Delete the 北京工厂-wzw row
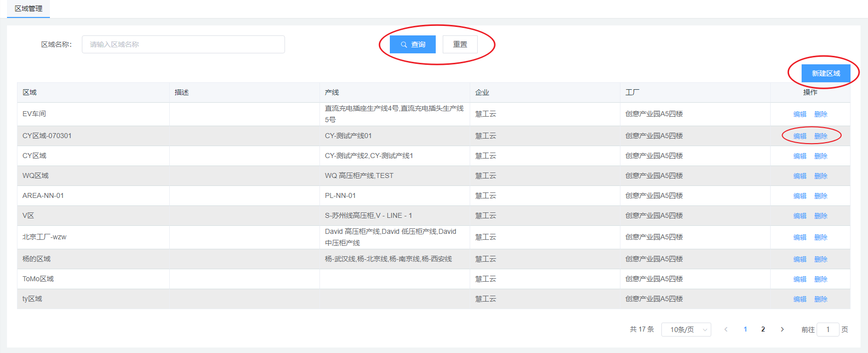Viewport: 868px width, 353px height. click(x=821, y=237)
